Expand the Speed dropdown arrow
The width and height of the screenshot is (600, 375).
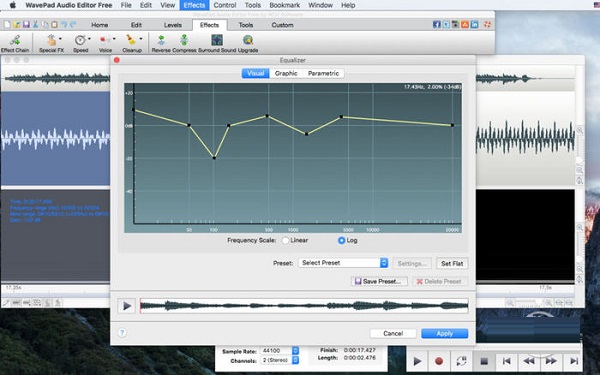89,39
